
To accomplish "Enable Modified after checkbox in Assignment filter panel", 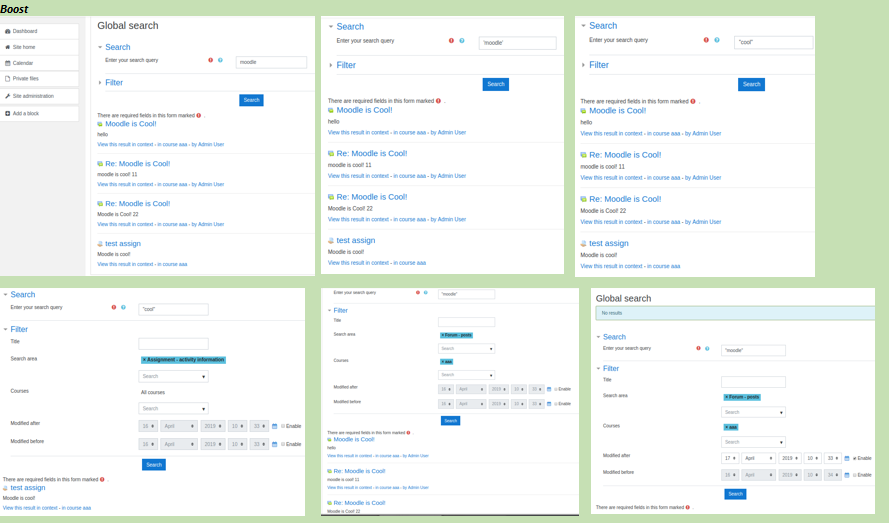I will (283, 426).
